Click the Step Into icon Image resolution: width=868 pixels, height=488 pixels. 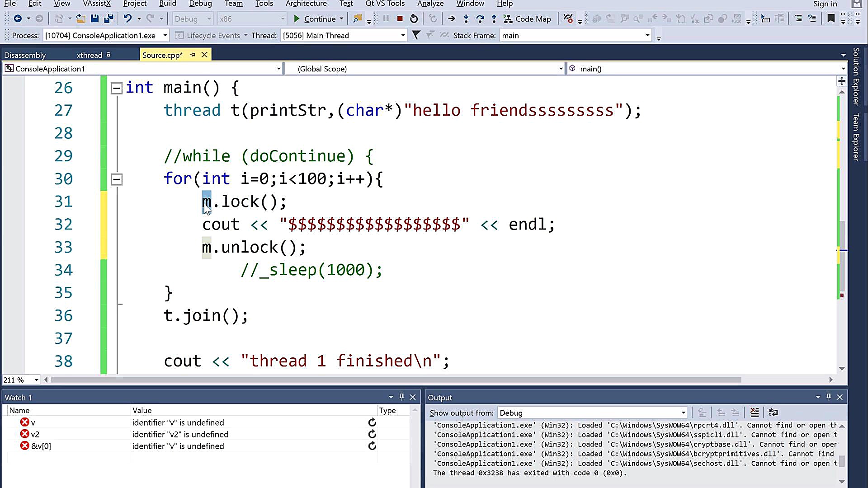click(466, 19)
